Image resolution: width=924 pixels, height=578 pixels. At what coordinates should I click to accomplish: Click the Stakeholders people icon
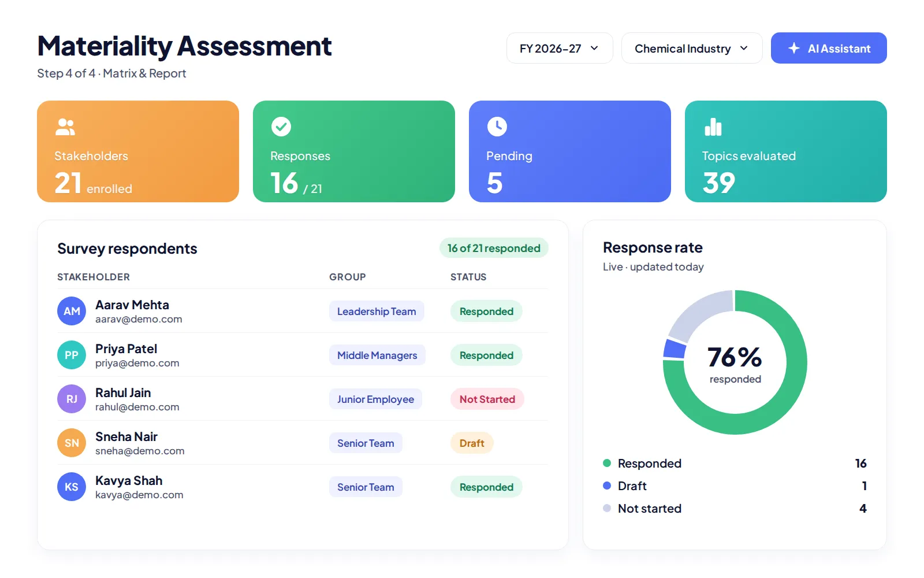click(x=65, y=127)
